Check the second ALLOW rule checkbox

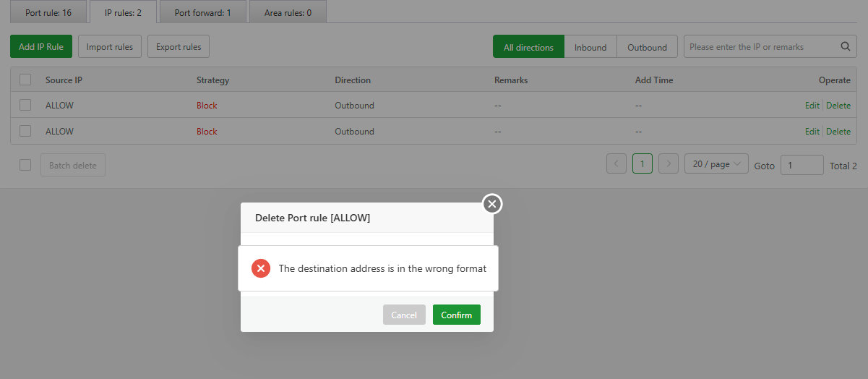(x=25, y=131)
